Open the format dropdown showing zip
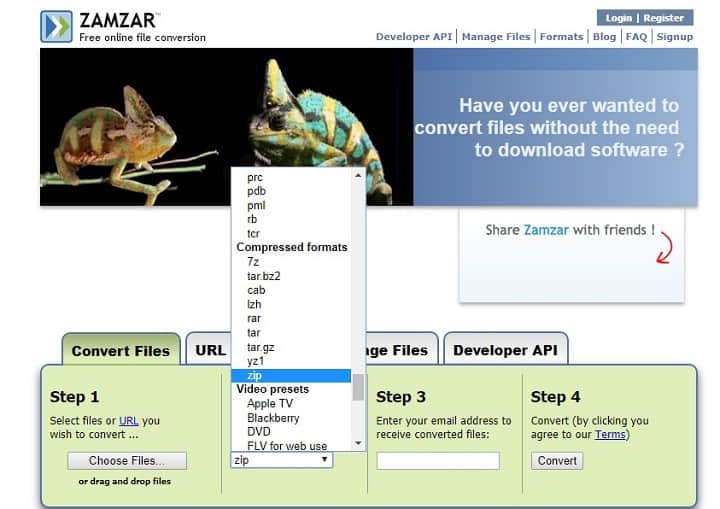Image resolution: width=720 pixels, height=509 pixels. [281, 460]
